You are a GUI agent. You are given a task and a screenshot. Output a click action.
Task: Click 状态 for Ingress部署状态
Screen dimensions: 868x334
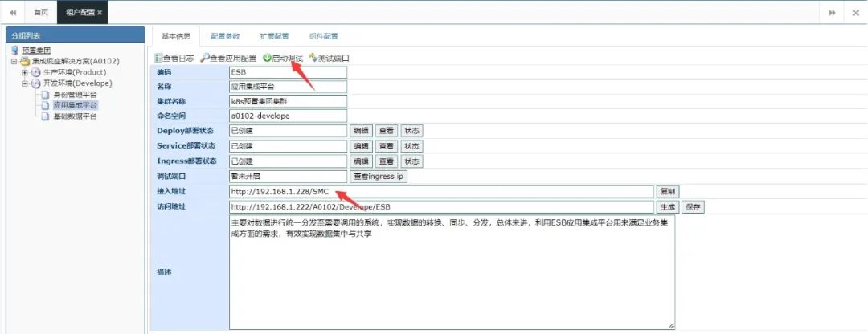(411, 161)
